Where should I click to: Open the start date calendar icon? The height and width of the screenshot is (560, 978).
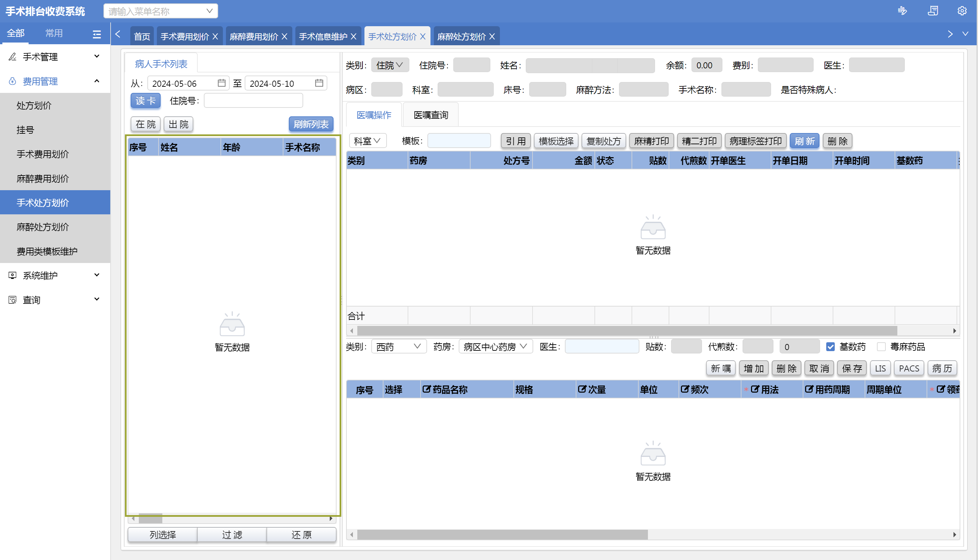(222, 83)
